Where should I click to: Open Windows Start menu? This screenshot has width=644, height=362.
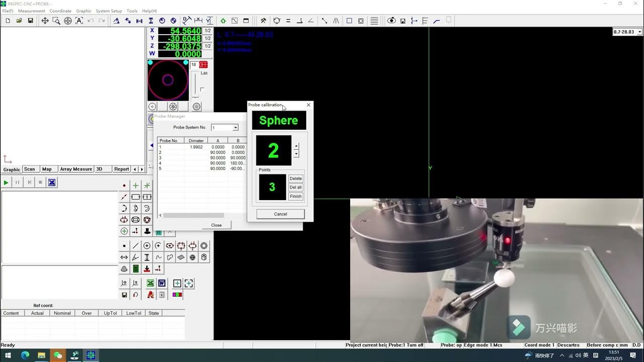tap(8, 355)
